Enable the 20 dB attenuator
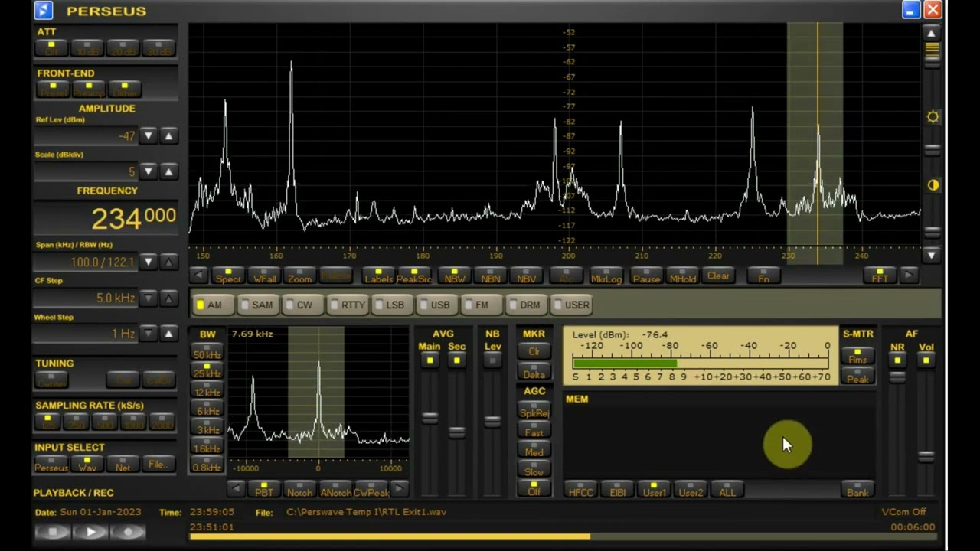Viewport: 980px width, 551px height. pyautogui.click(x=123, y=48)
